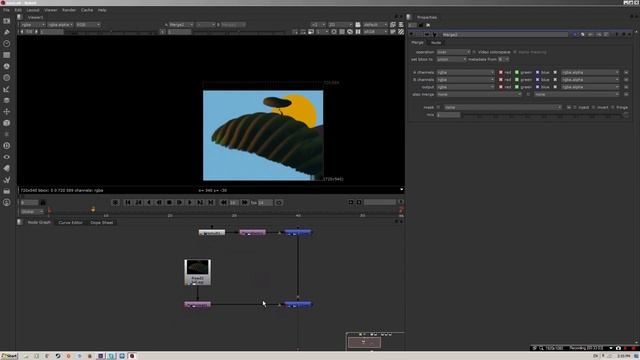640x360 pixels.
Task: Select upper blue Merge node
Action: (x=298, y=233)
